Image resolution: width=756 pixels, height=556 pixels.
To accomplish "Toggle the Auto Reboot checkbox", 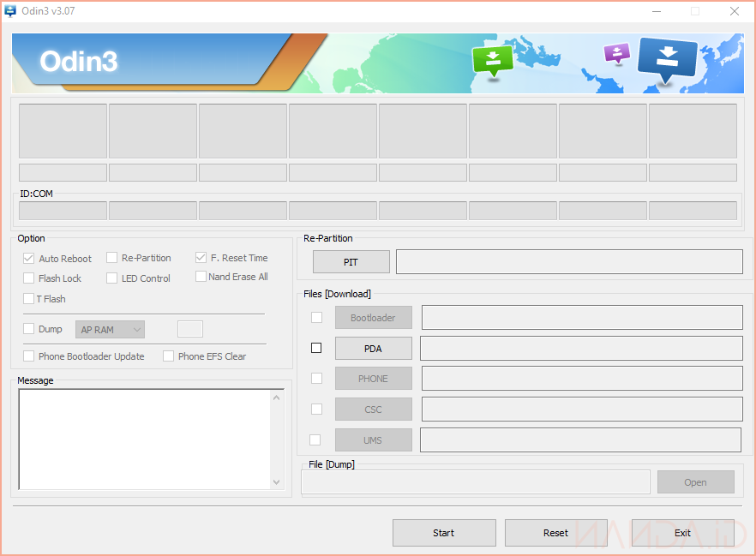I will (x=29, y=258).
